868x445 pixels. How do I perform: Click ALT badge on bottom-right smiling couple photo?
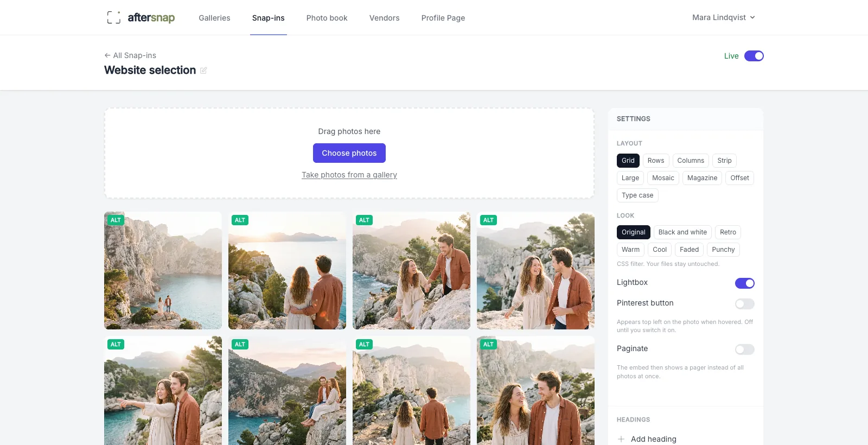488,345
